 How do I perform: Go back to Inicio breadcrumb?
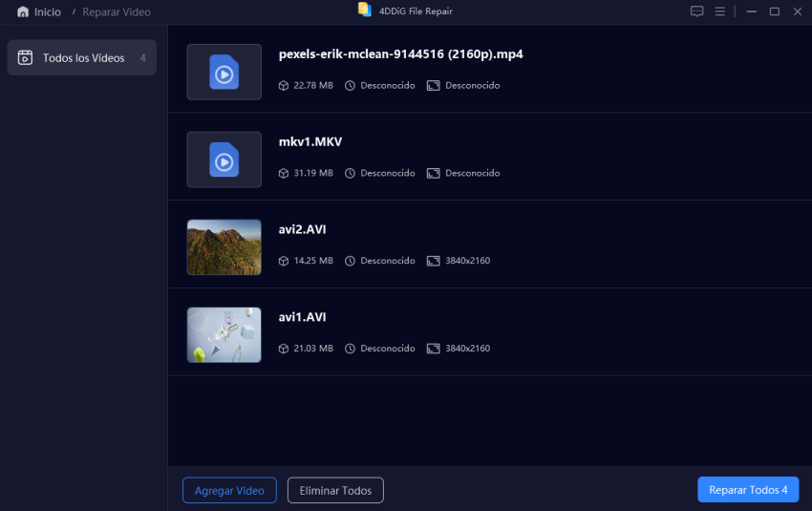pos(47,11)
